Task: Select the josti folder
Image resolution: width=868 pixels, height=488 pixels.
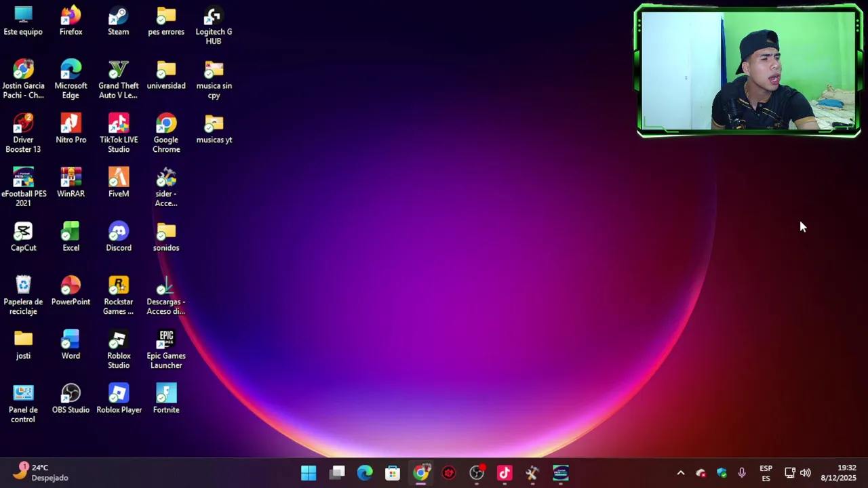Action: 23,346
